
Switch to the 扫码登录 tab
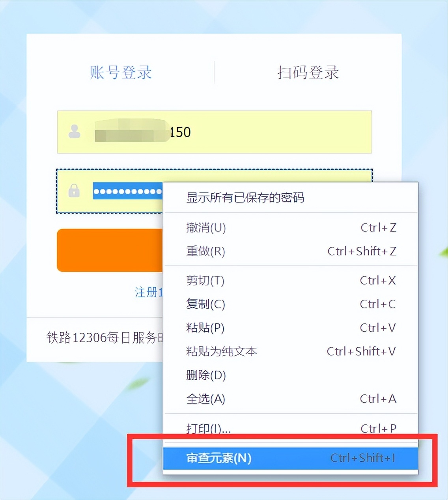tap(308, 73)
